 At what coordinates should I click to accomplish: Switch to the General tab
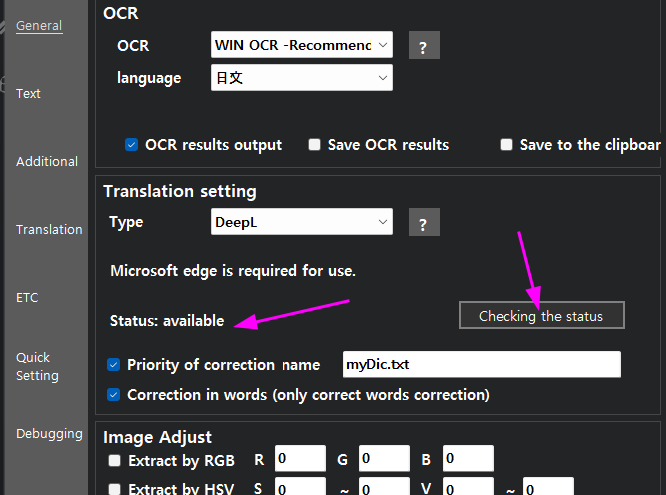(39, 26)
